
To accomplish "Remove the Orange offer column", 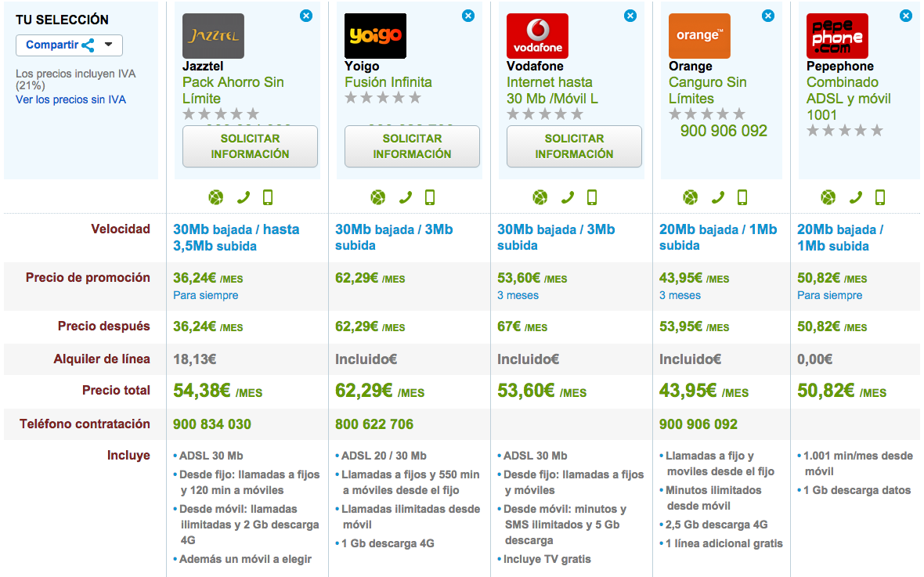I will click(768, 15).
